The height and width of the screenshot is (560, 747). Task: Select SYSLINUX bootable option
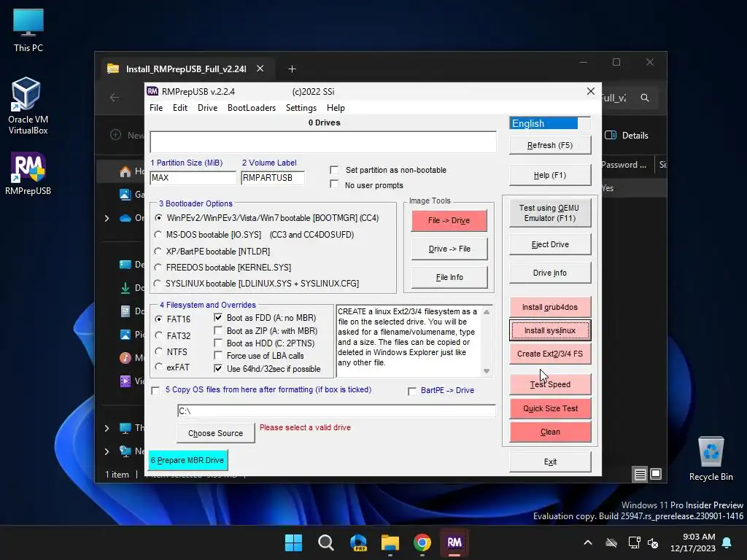[158, 284]
